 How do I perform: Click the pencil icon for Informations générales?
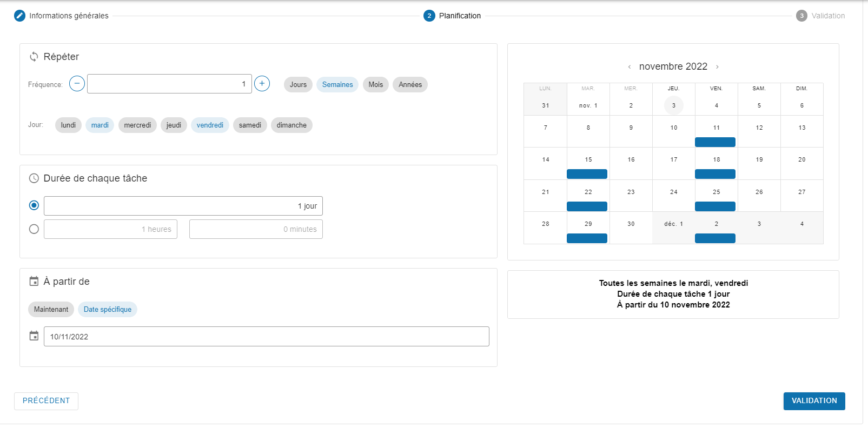[x=19, y=16]
